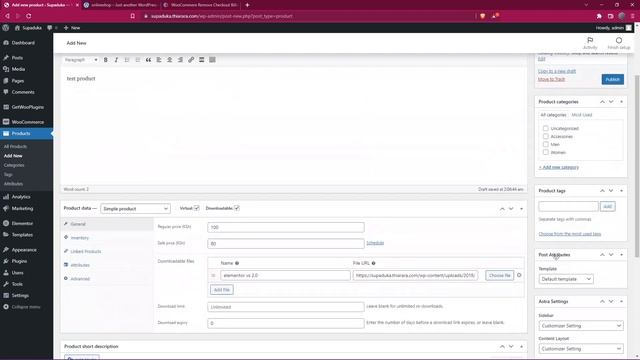
Task: Reload the page with browser refresh icon
Action: (x=29, y=16)
